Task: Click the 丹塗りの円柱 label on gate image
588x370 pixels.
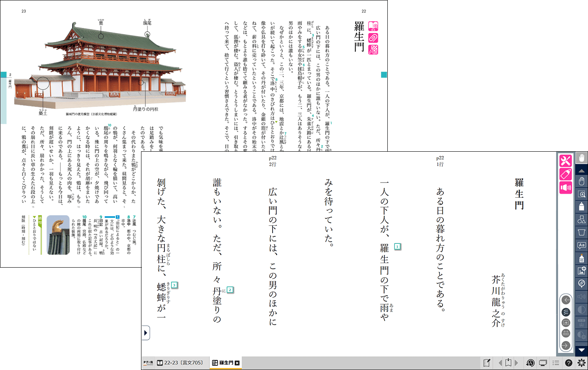Action: 146,109
